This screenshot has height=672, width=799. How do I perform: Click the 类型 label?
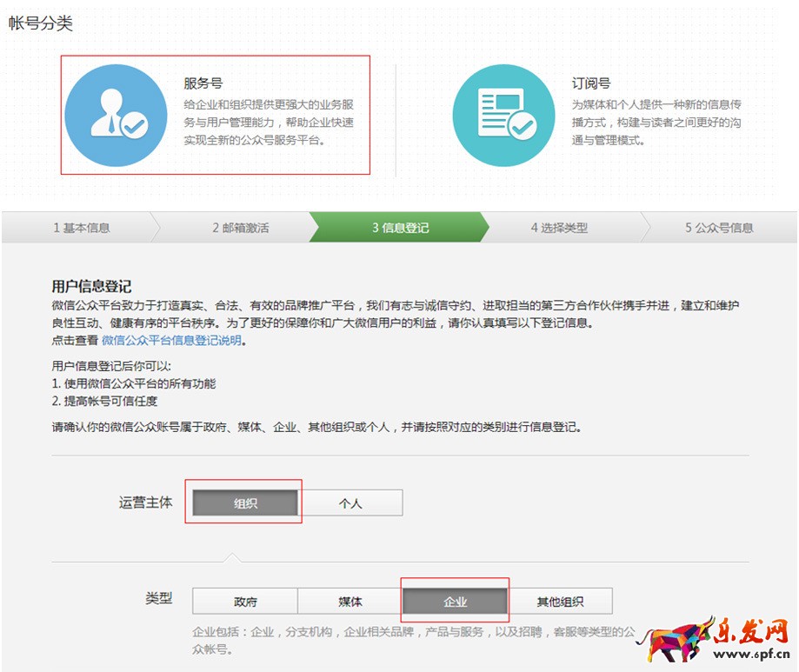159,598
